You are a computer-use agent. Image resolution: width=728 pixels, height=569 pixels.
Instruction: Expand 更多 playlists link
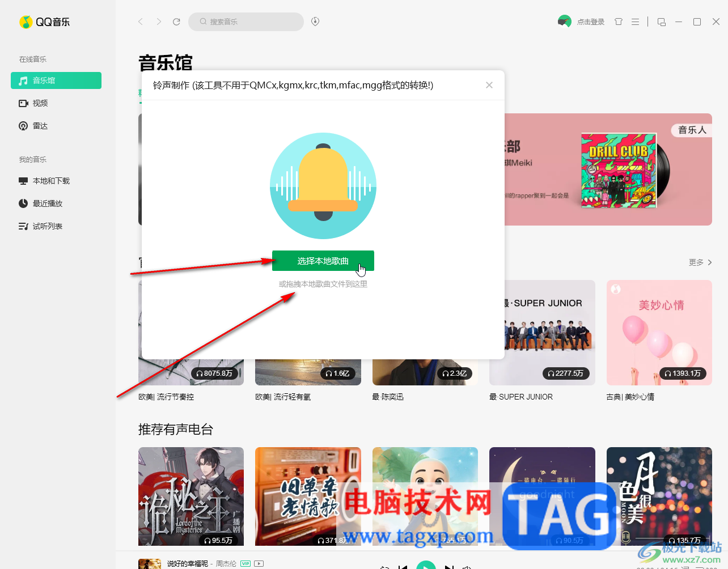click(700, 262)
